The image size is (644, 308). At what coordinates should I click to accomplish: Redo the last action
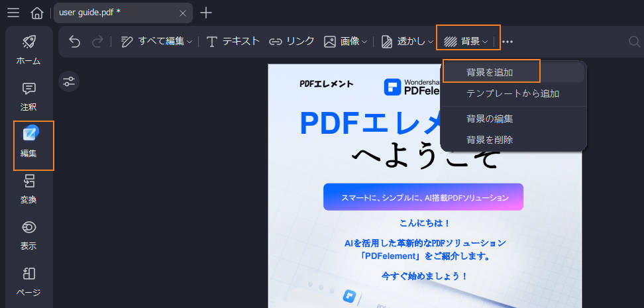point(97,42)
